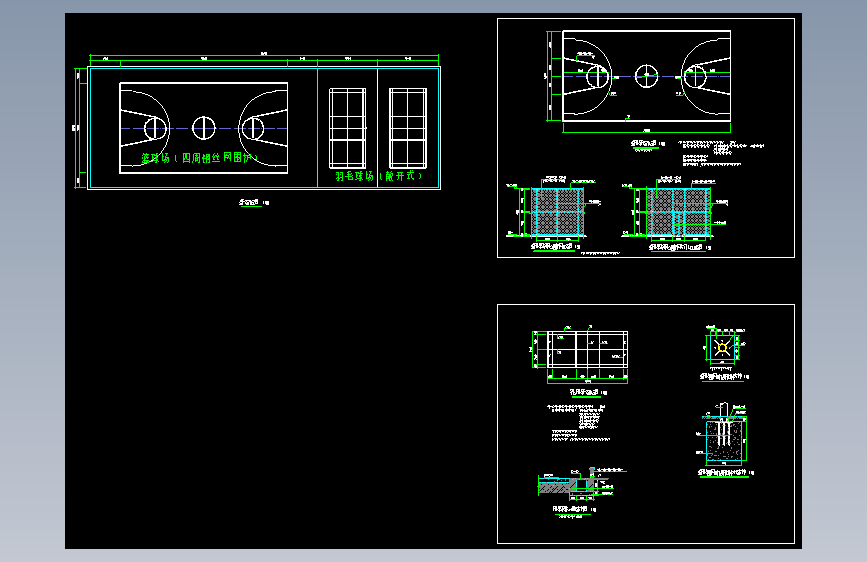
Task: Select the center circle of the large basketball court
Action: pyautogui.click(x=203, y=128)
